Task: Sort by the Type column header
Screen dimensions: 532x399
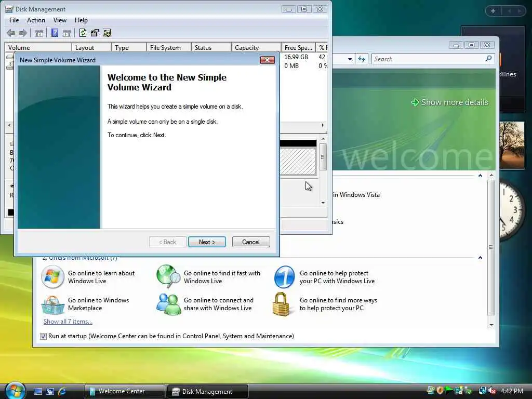Action: pyautogui.click(x=129, y=47)
